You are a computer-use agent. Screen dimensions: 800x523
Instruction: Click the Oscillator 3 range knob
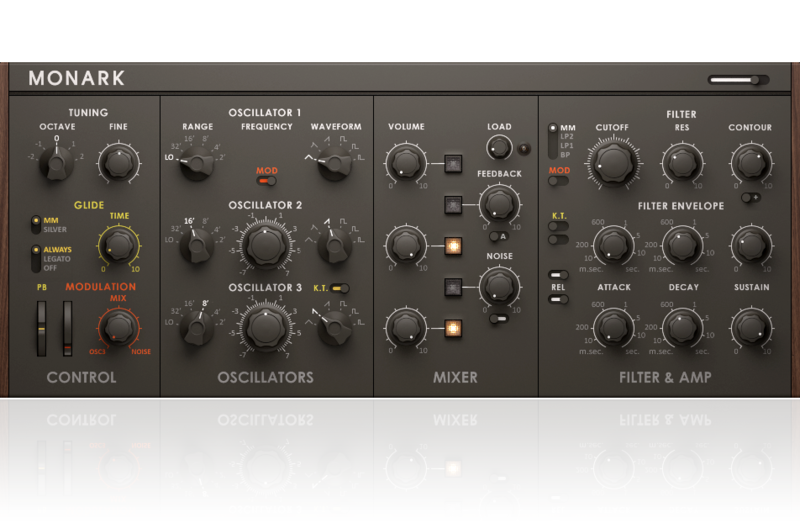(197, 328)
